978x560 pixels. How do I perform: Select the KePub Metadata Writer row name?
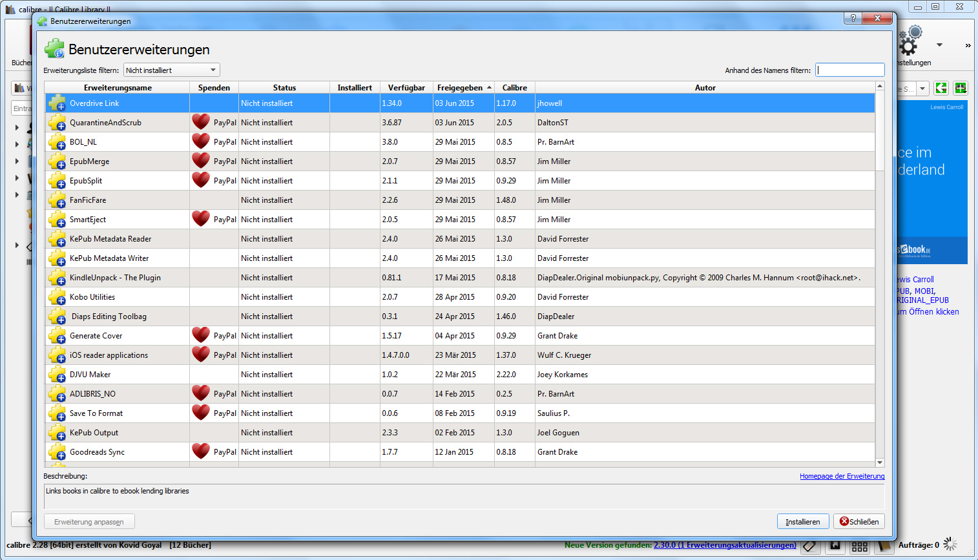pos(109,258)
